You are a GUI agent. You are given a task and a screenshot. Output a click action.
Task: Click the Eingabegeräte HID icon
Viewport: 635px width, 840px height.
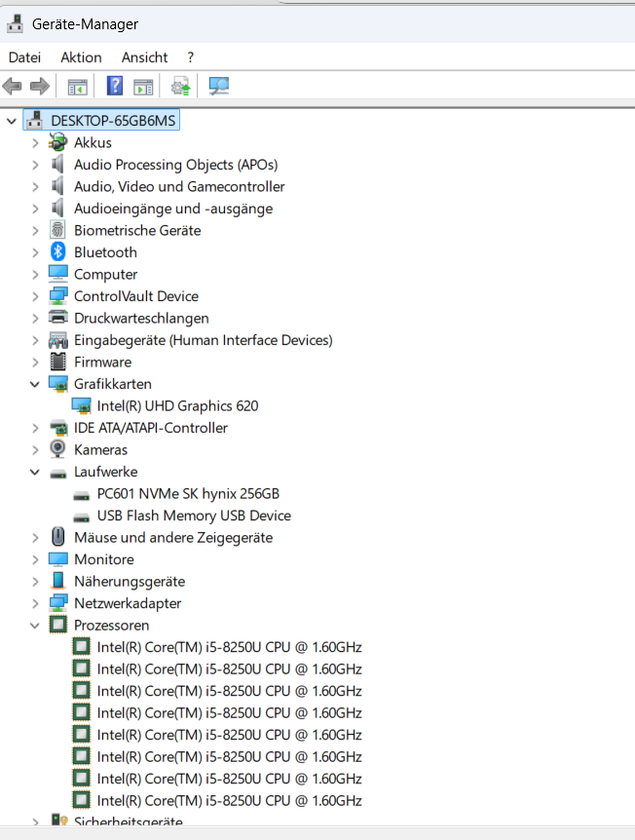click(57, 340)
